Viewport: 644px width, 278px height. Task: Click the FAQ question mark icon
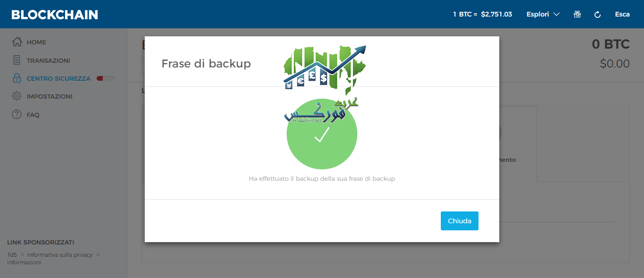17,114
